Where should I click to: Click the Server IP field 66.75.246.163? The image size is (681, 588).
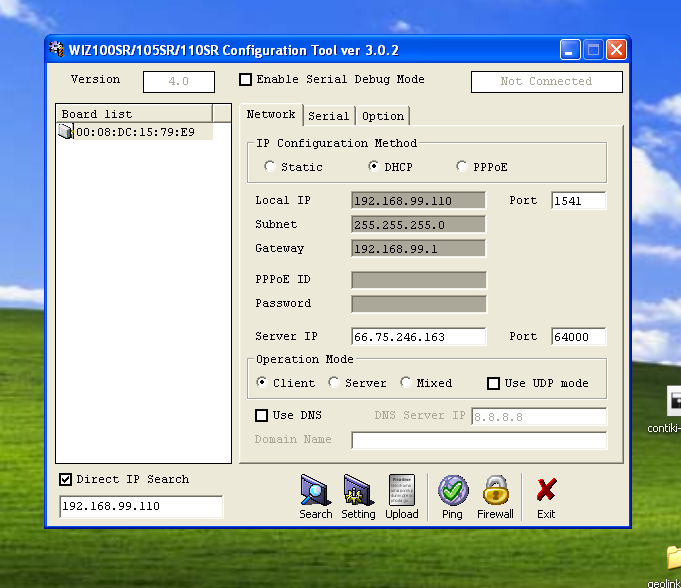click(x=419, y=337)
